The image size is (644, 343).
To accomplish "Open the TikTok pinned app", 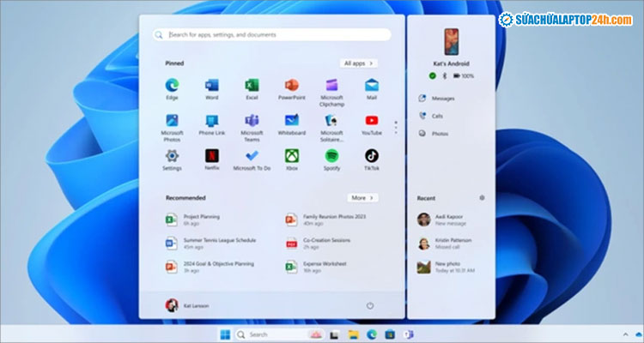I will click(x=372, y=156).
